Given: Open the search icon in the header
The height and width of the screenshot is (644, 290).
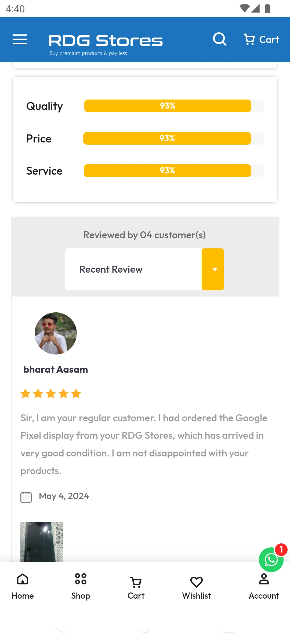Looking at the screenshot, I should click(220, 39).
